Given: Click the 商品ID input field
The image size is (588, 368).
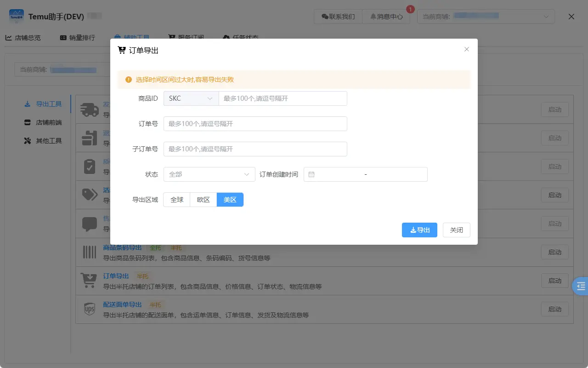Looking at the screenshot, I should (x=283, y=98).
